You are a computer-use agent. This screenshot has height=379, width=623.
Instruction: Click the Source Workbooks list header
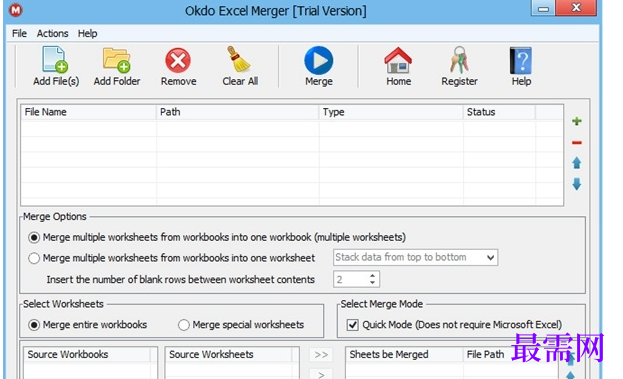pyautogui.click(x=87, y=354)
